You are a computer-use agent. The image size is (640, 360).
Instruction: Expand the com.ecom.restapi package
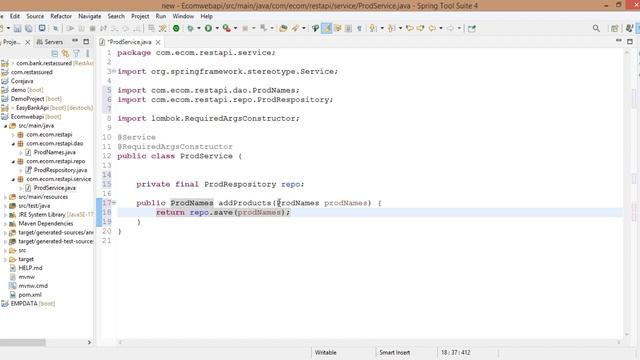coord(13,135)
